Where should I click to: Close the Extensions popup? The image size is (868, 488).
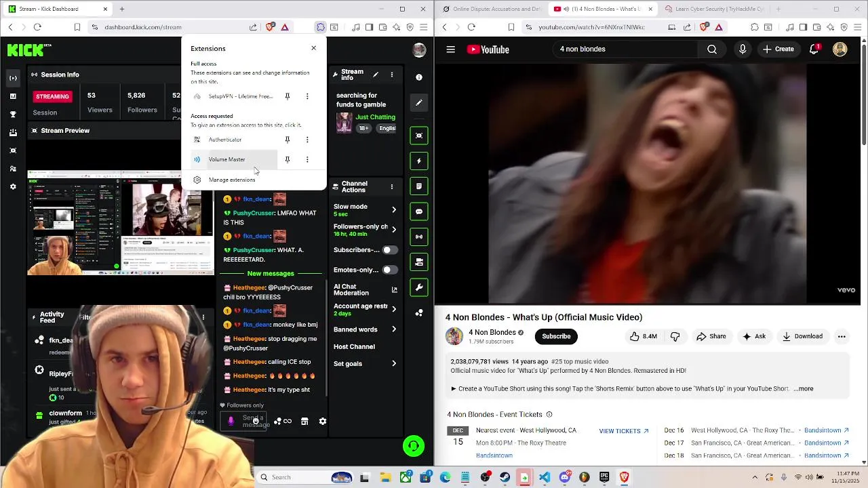point(313,48)
